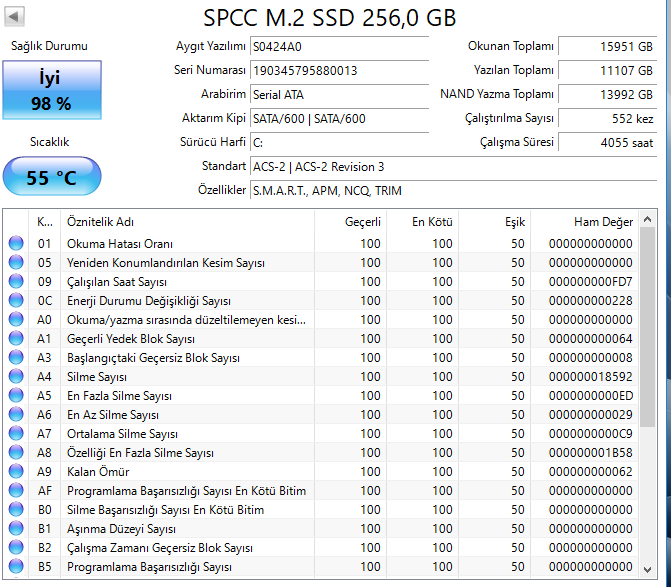
Task: Select raw value 000000001B58
Action: 591,453
